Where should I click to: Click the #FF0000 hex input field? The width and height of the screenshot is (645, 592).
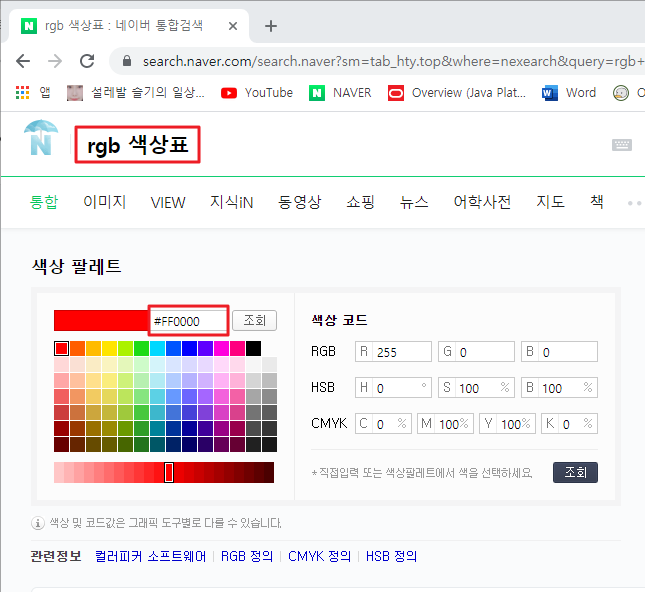(188, 320)
